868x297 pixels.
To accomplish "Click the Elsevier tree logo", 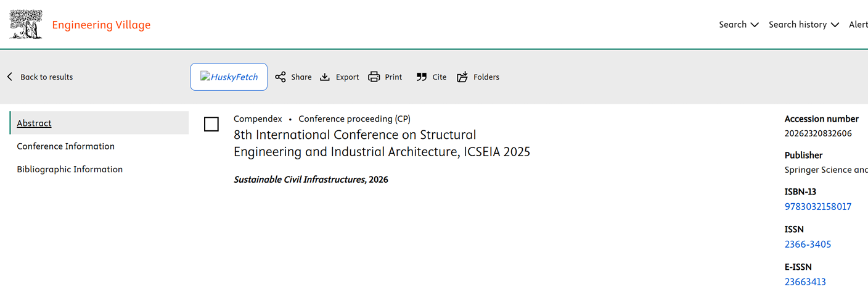I will pyautogui.click(x=26, y=25).
